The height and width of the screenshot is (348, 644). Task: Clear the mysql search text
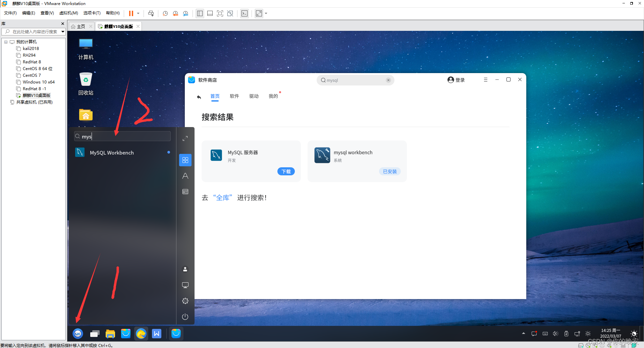pos(388,80)
